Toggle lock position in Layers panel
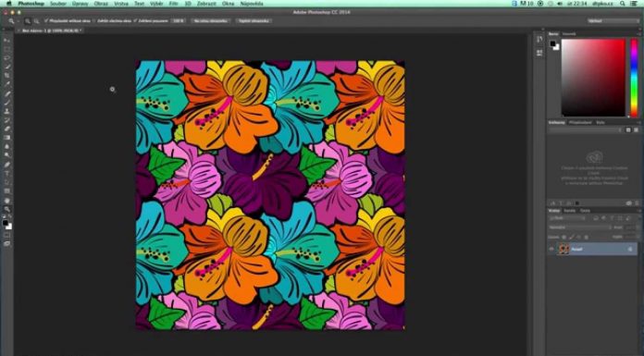 [578, 237]
